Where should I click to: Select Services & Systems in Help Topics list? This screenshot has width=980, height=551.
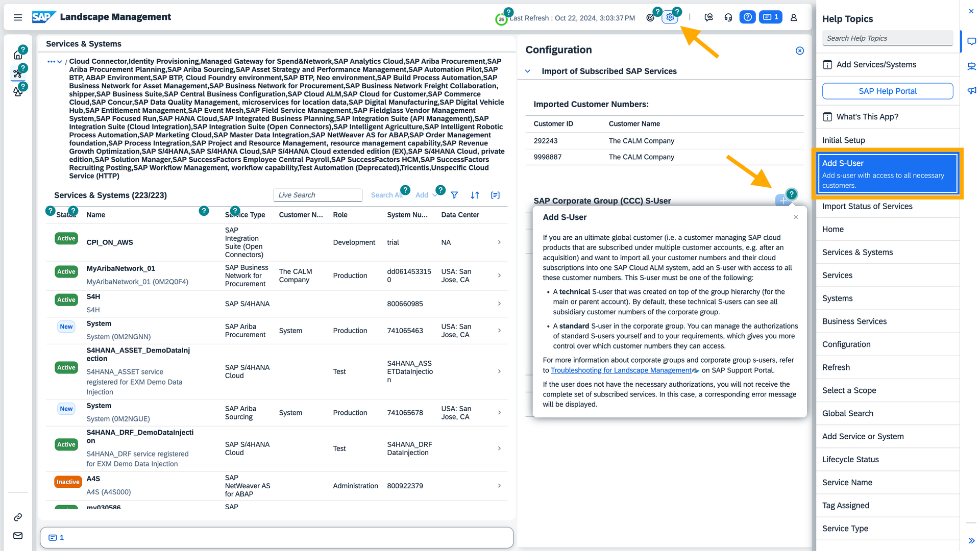tap(857, 253)
